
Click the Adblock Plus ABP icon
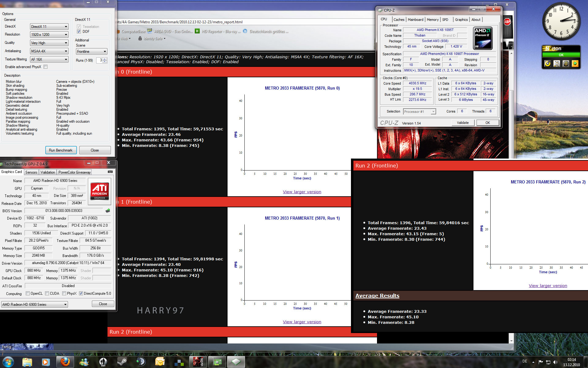(507, 22)
